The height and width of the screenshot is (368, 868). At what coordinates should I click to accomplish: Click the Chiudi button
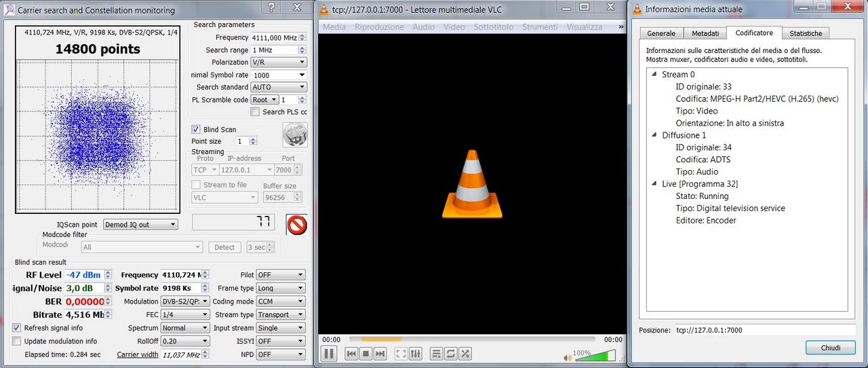pyautogui.click(x=831, y=347)
